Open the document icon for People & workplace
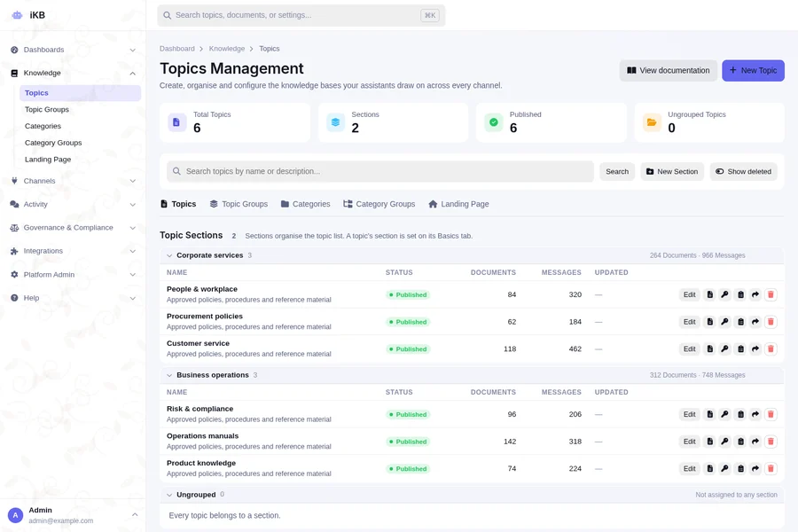Screen dimensions: 798x532 (709, 294)
